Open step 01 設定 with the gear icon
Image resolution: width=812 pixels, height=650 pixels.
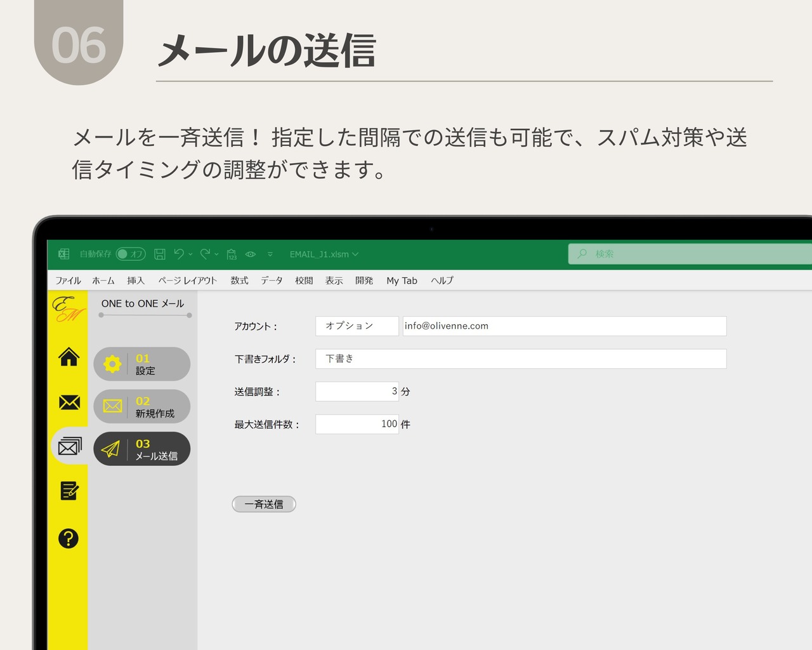click(141, 364)
